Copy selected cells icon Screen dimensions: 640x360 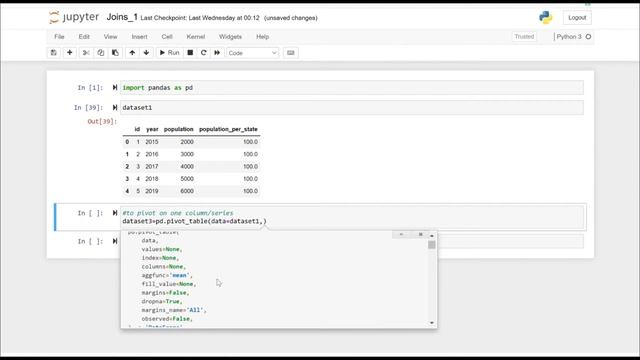coord(100,53)
